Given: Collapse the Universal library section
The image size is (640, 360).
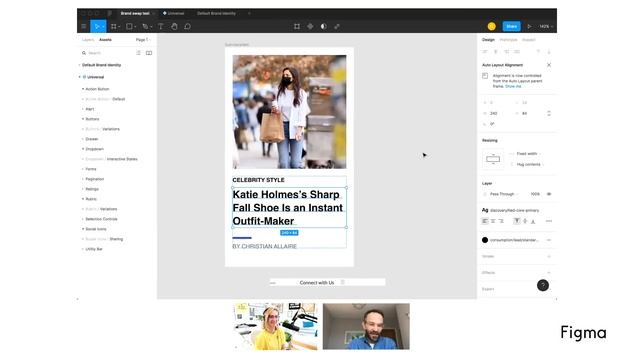Looking at the screenshot, I should click(80, 77).
